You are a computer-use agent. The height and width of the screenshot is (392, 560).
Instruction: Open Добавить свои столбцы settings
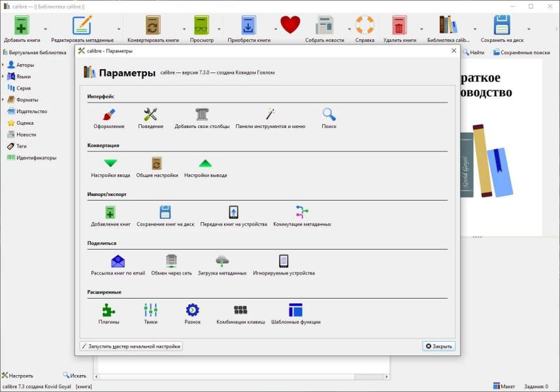point(202,118)
